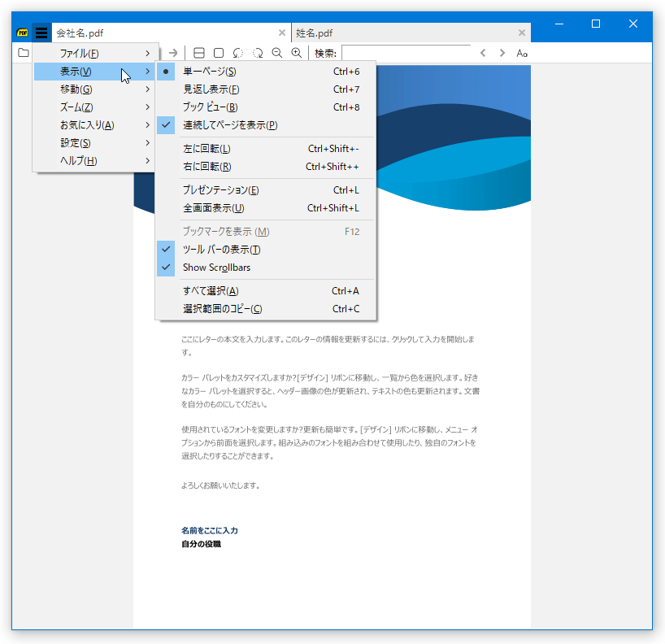This screenshot has height=644, width=665.
Task: Start プレゼンテーション(E) mode
Action: pyautogui.click(x=266, y=189)
